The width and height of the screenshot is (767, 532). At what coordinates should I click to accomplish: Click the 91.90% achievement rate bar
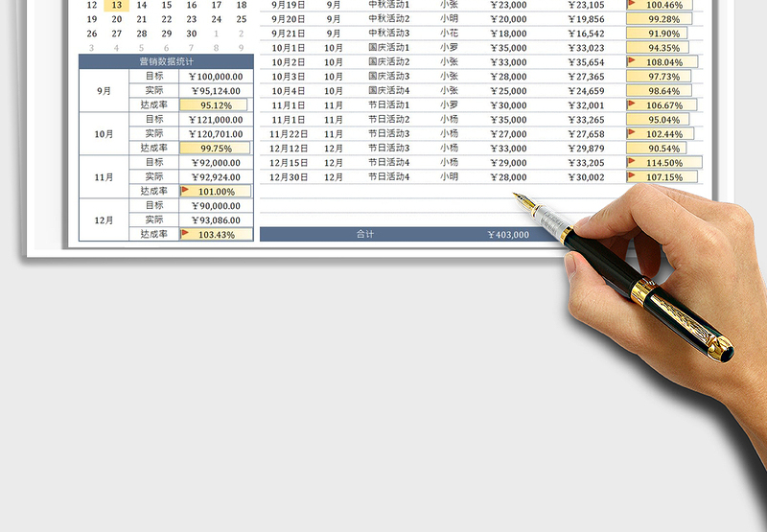[662, 34]
